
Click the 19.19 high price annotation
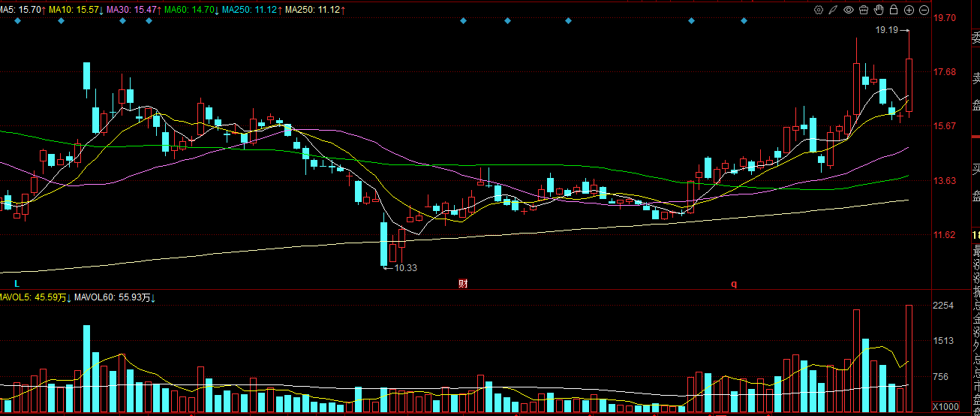[886, 30]
